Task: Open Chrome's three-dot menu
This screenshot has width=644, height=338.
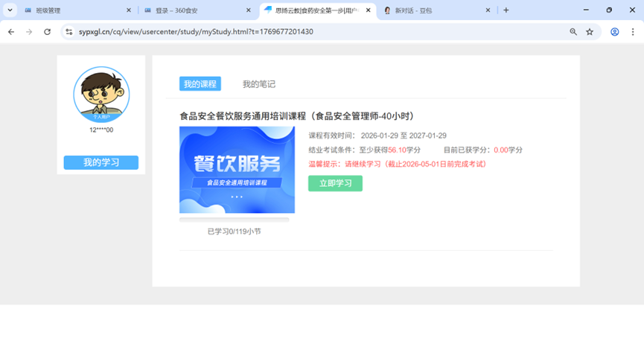Action: (x=633, y=32)
